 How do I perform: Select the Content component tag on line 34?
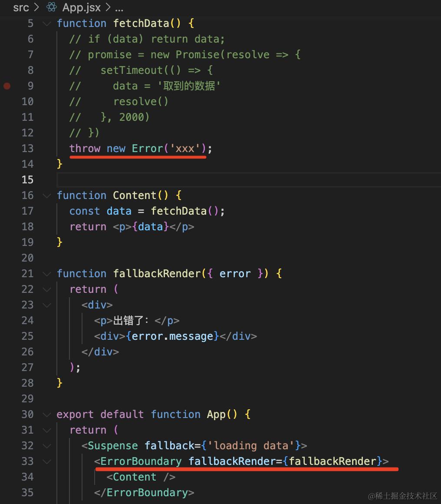tap(141, 477)
